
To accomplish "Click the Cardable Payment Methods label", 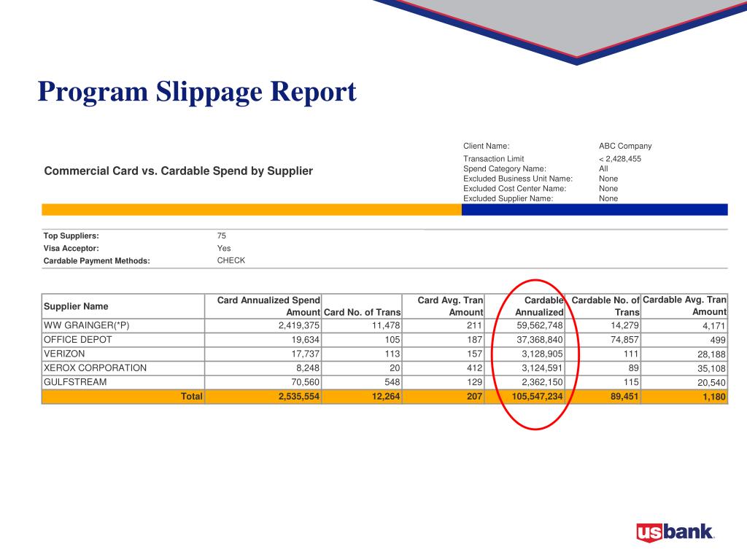I will pos(97,261).
